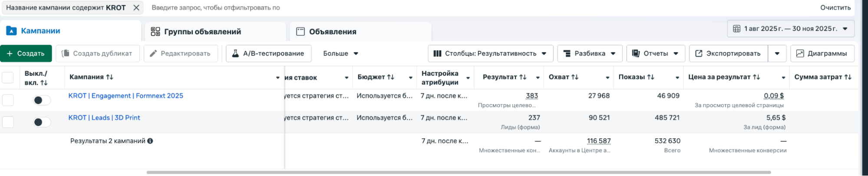Viewport: 868px width, 176px height.
Task: Click sort arrows icon in Кампания column header
Action: click(x=109, y=77)
